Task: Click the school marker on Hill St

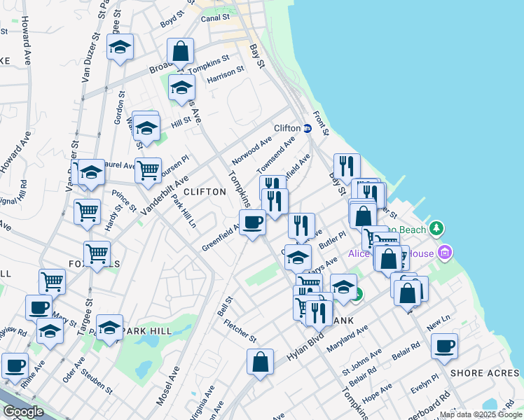Action: point(146,128)
